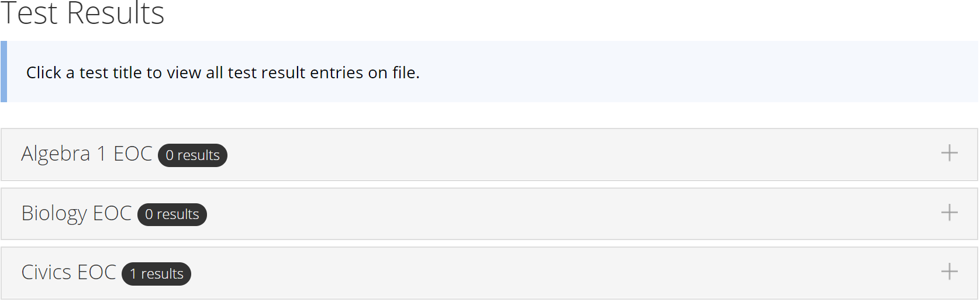Expand Algebra 1 EOC using its plus icon
The height and width of the screenshot is (302, 980).
949,153
